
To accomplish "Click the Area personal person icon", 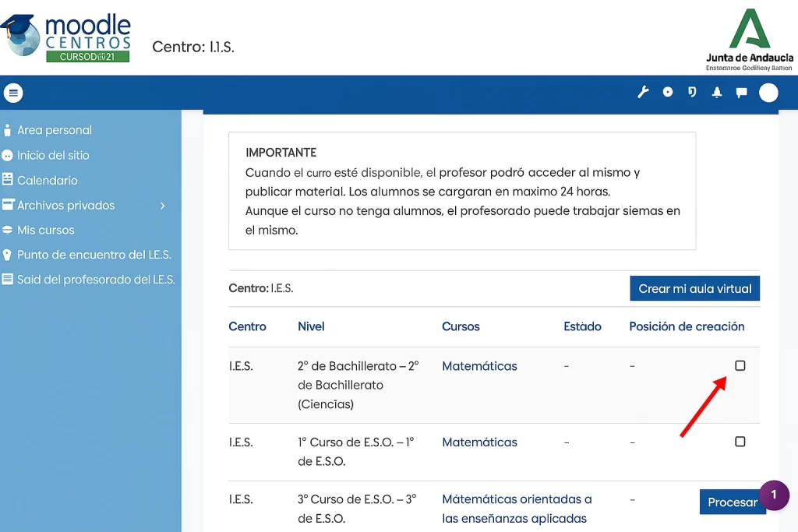I will [7, 130].
